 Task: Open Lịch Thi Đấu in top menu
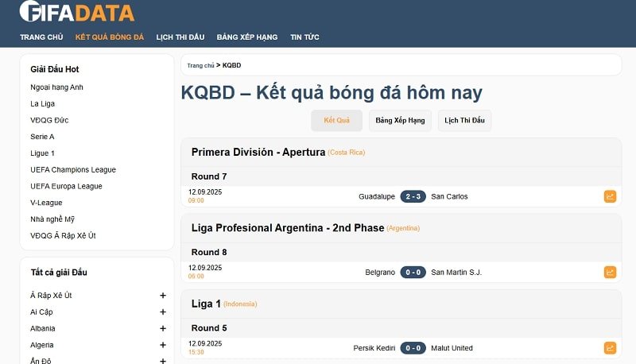click(180, 37)
